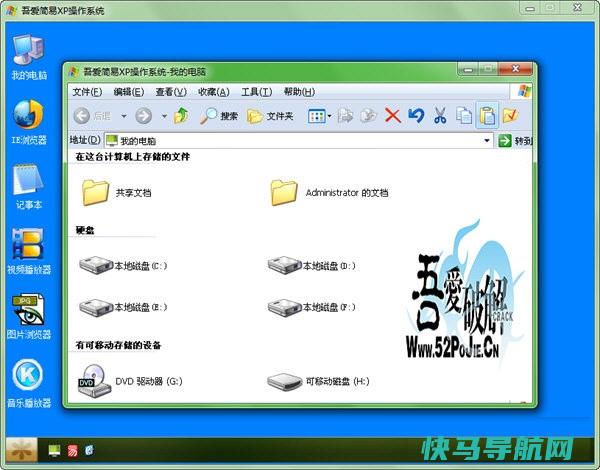Open the Views dropdown arrow
600x470 pixels.
329,116
